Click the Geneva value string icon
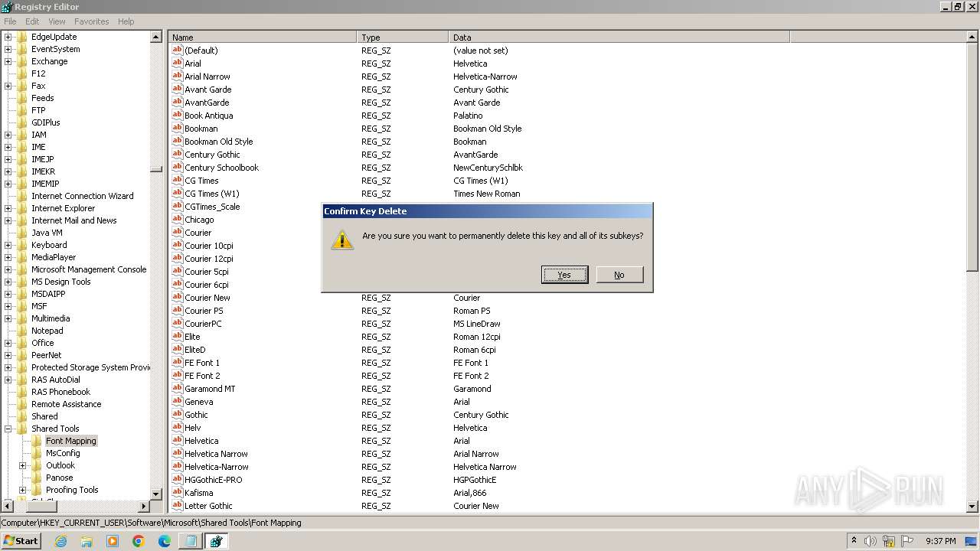Image resolution: width=980 pixels, height=551 pixels. pyautogui.click(x=177, y=402)
